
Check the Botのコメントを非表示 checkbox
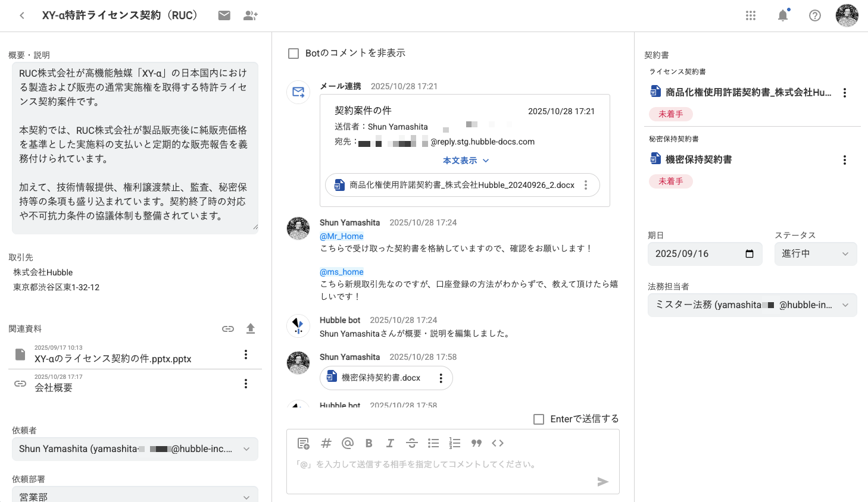tap(294, 54)
